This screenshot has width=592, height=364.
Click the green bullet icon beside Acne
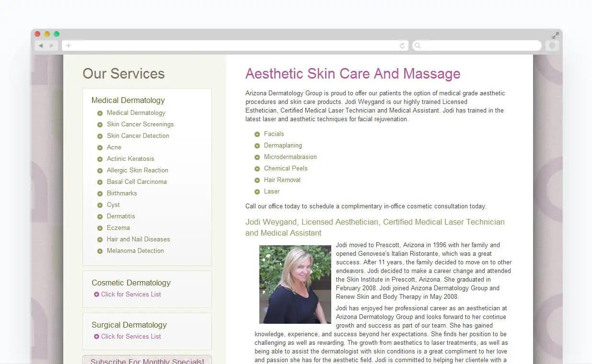(100, 148)
